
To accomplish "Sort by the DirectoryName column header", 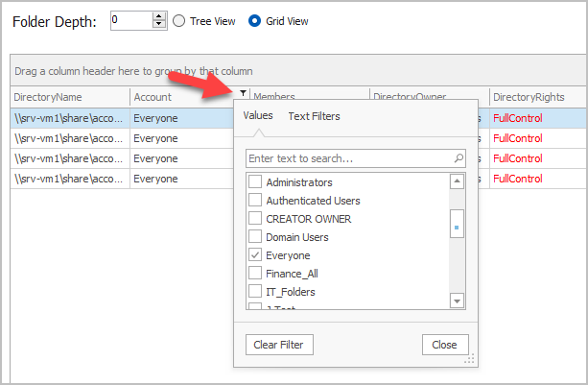I will click(x=69, y=97).
